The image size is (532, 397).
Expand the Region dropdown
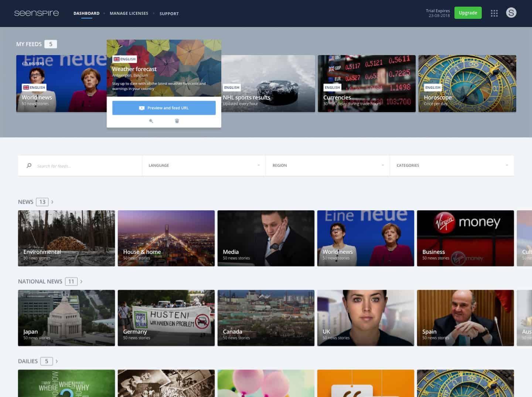[328, 166]
